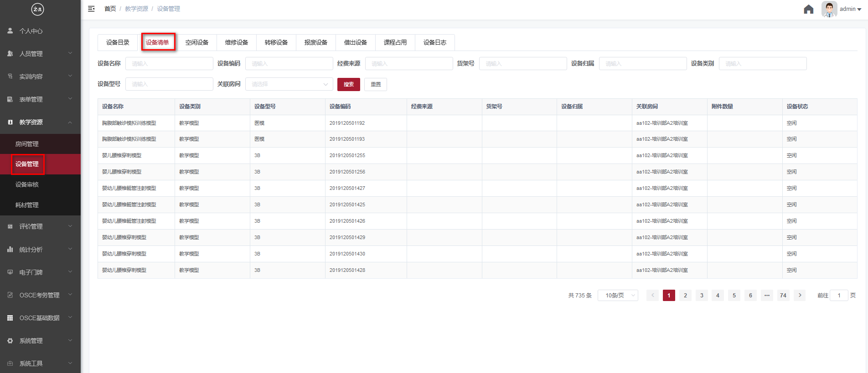The image size is (868, 373).
Task: Click the 个人中心 person icon
Action: pyautogui.click(x=10, y=31)
